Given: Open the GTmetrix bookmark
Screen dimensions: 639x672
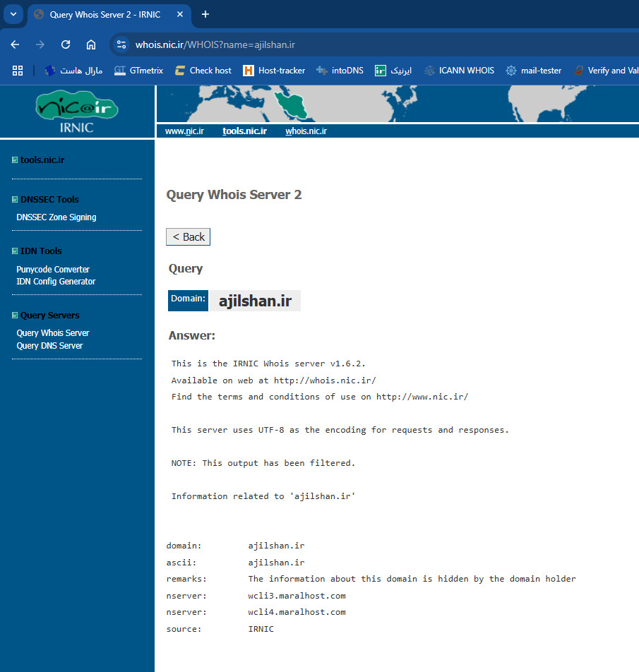Looking at the screenshot, I should click(x=138, y=71).
